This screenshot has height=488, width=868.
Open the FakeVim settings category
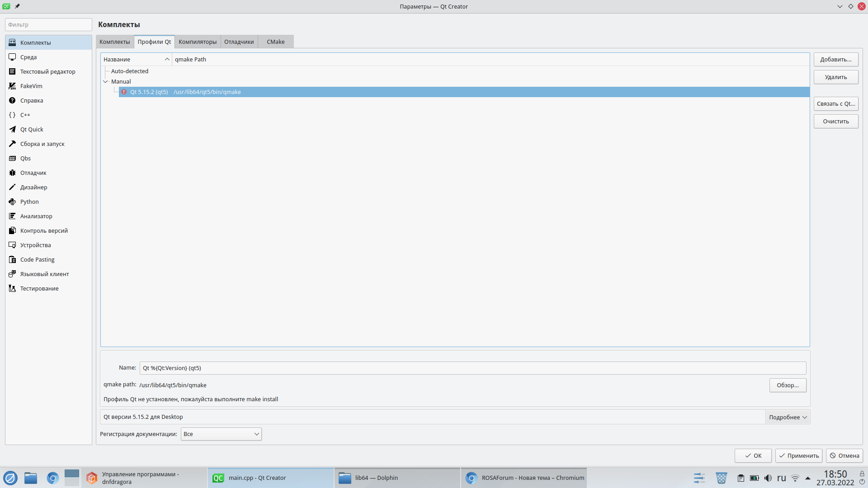(x=31, y=86)
